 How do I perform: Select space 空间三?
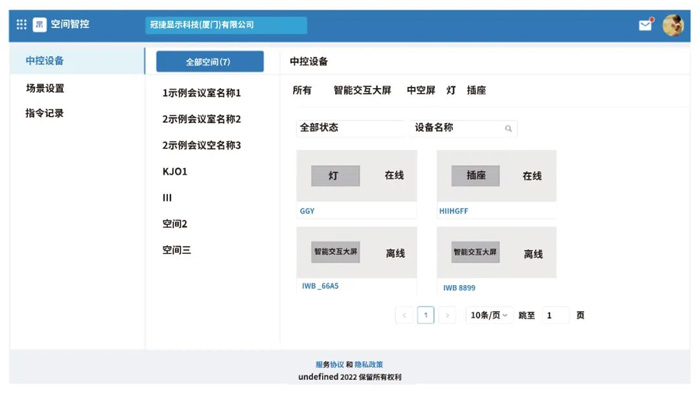[x=176, y=250]
